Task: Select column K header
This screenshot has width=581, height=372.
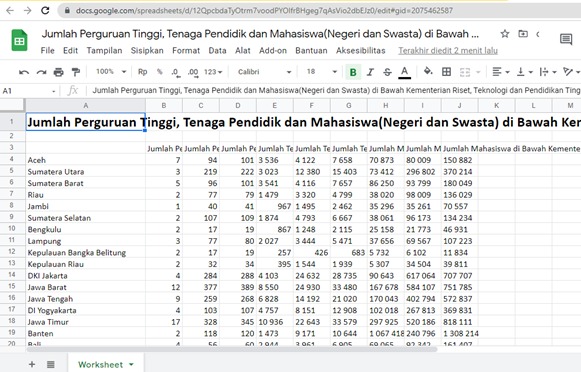Action: (x=497, y=106)
